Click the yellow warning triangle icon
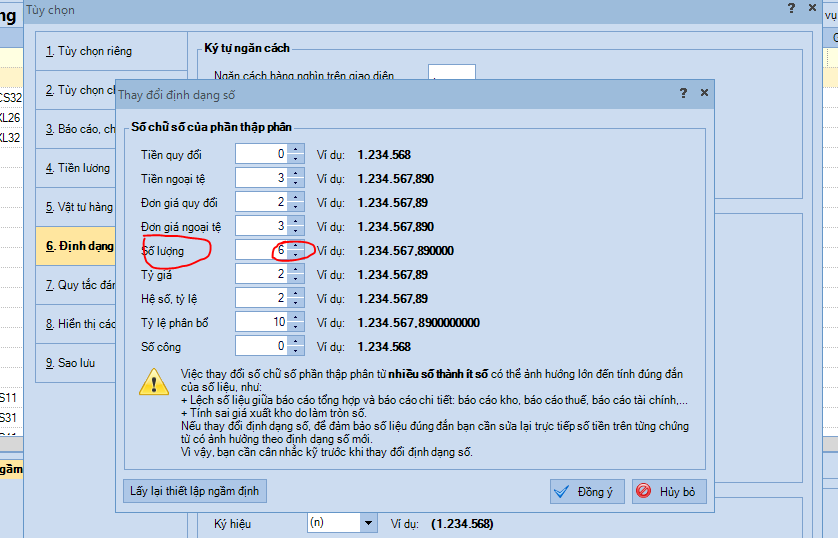Image resolution: width=838 pixels, height=538 pixels. 154,381
